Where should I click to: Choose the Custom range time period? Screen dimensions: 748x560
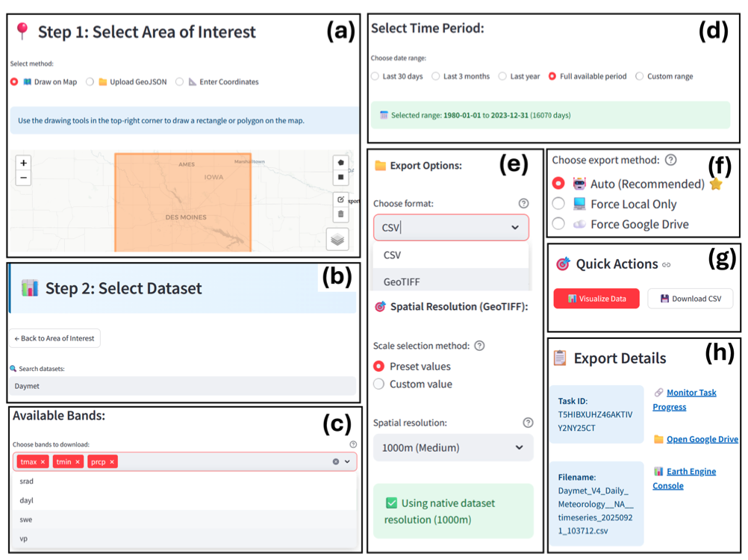pyautogui.click(x=640, y=76)
